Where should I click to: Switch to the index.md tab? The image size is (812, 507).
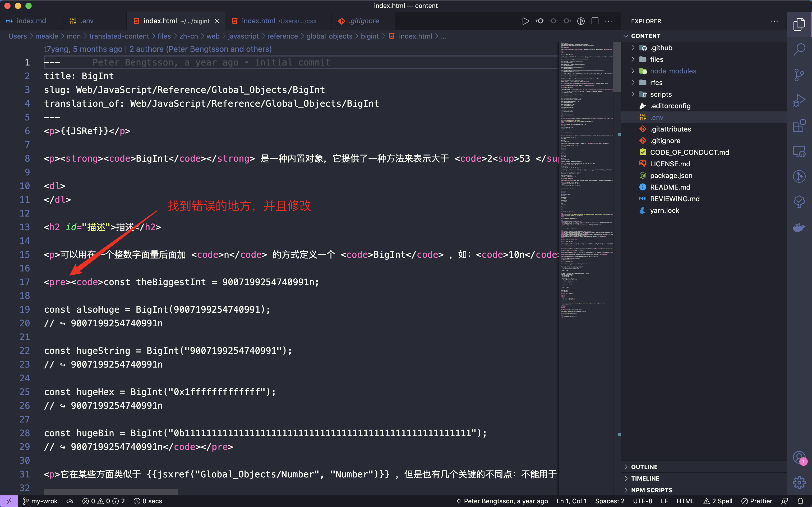click(31, 21)
